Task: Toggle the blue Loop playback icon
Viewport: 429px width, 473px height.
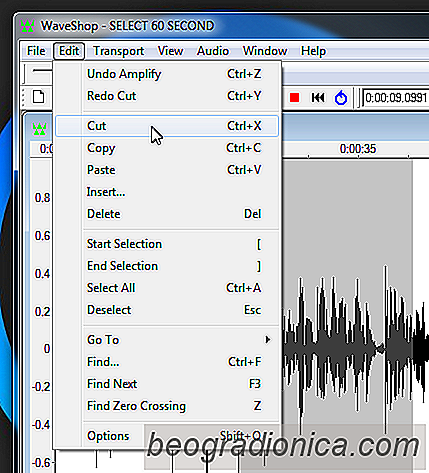Action: 341,98
